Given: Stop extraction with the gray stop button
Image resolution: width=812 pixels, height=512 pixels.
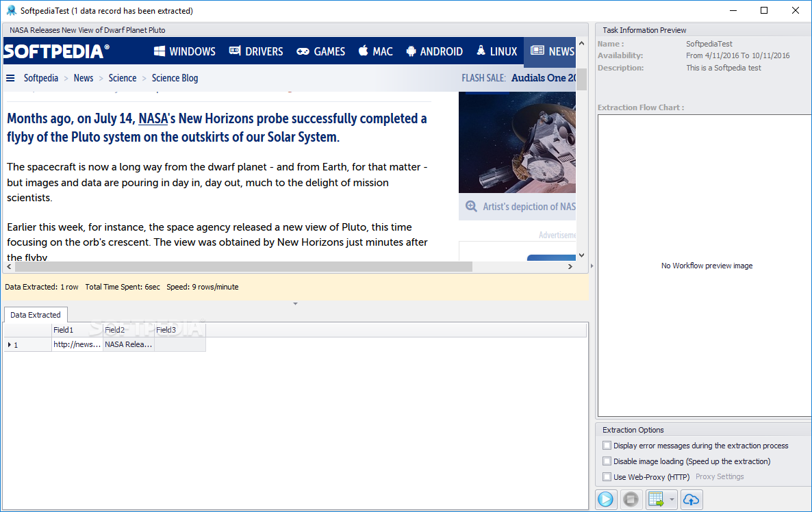Looking at the screenshot, I should tap(631, 499).
